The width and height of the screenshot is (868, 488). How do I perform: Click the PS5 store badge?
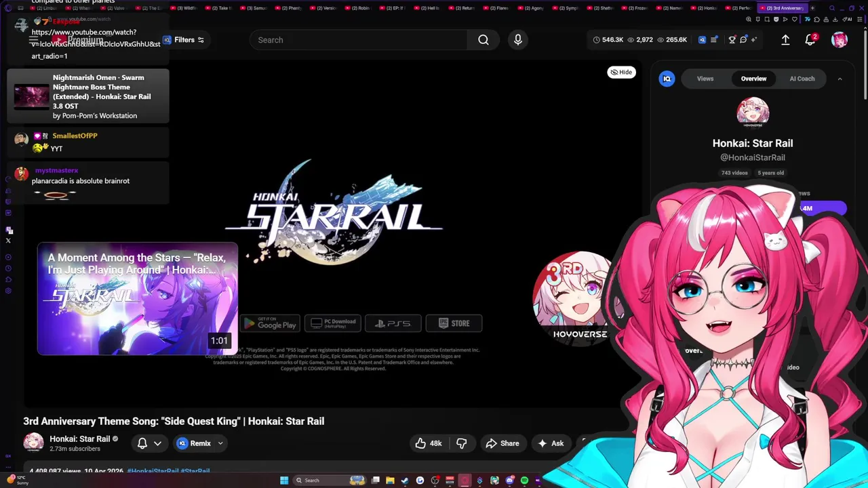393,323
